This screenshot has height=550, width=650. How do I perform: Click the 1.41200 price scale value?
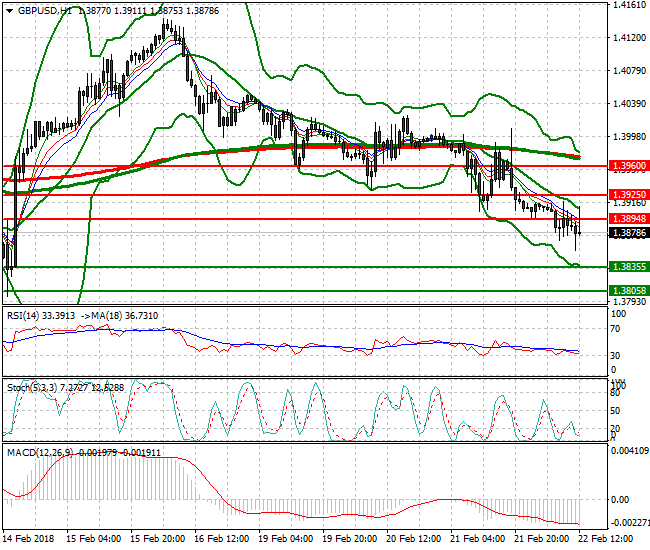pyautogui.click(x=629, y=38)
